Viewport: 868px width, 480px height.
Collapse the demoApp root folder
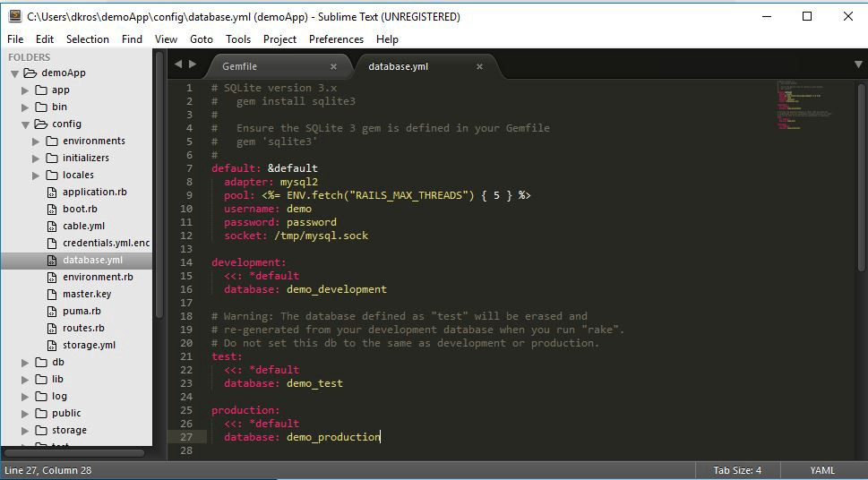point(15,73)
